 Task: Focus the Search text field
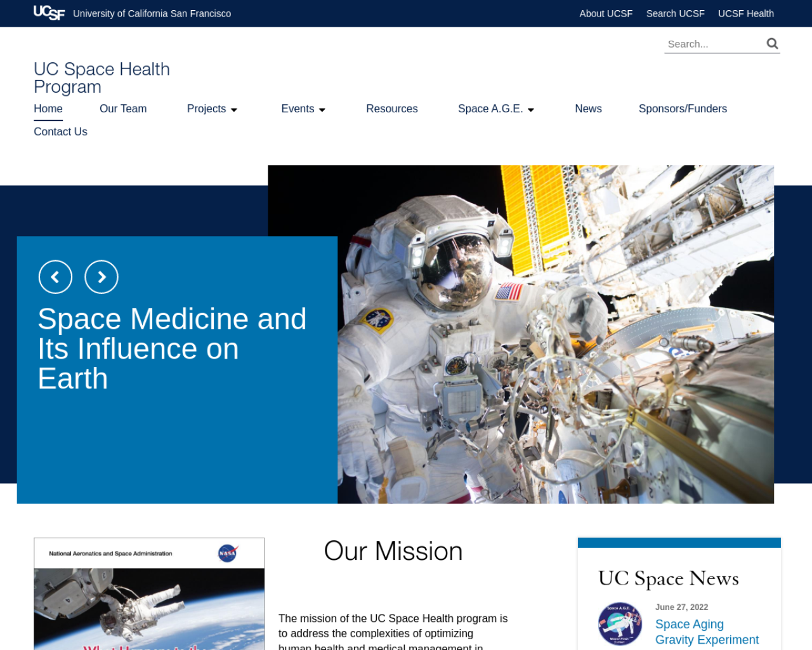click(713, 44)
